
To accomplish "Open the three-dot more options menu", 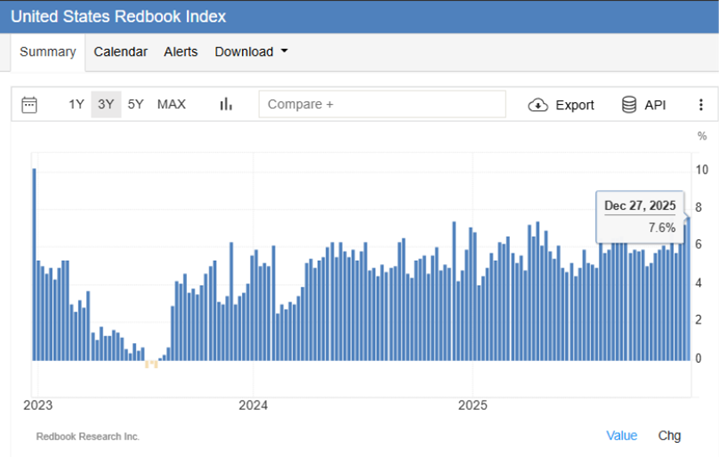I will [x=701, y=105].
